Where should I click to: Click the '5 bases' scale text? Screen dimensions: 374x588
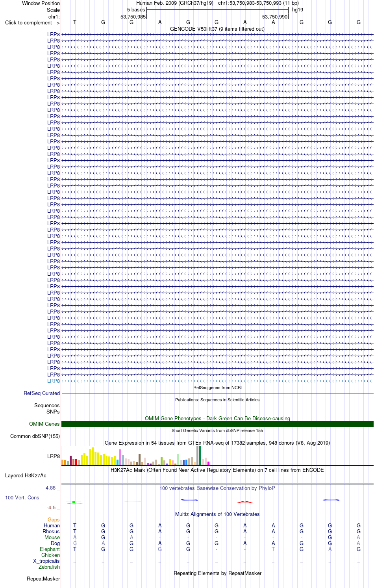coord(136,9)
